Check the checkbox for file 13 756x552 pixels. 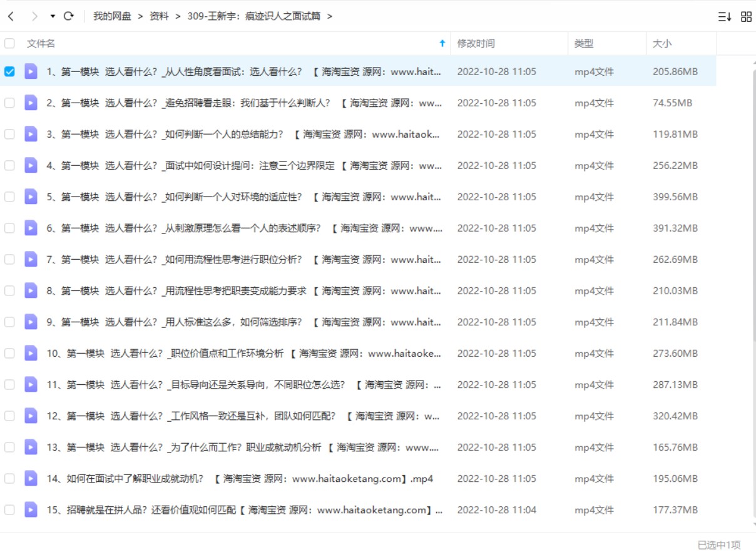point(9,447)
